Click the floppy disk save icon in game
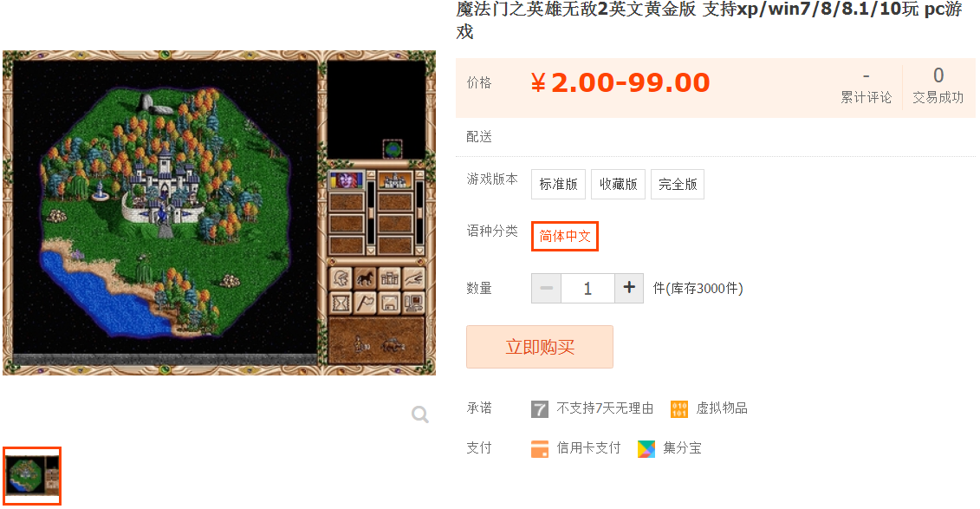Image resolution: width=980 pixels, height=509 pixels. coord(389,303)
